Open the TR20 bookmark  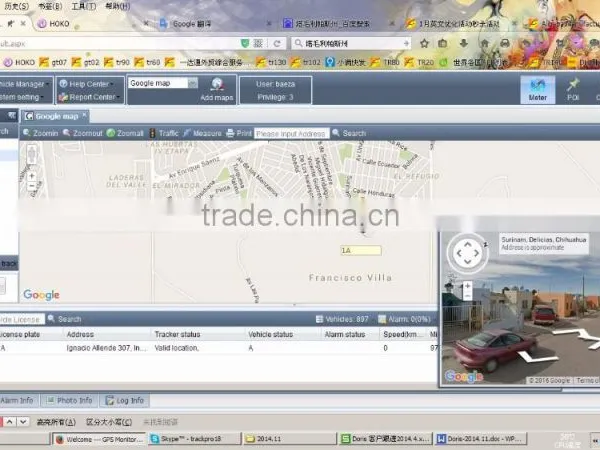pyautogui.click(x=419, y=62)
